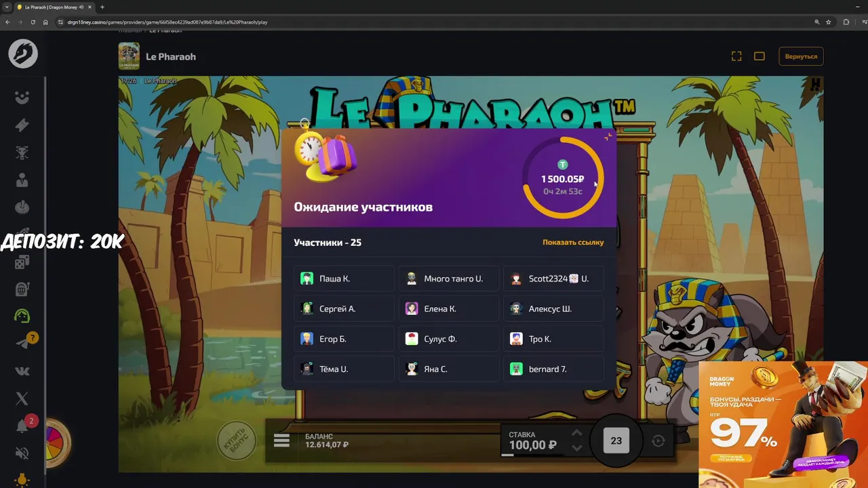Reload the browser page
This screenshot has height=488, width=868.
33,22
